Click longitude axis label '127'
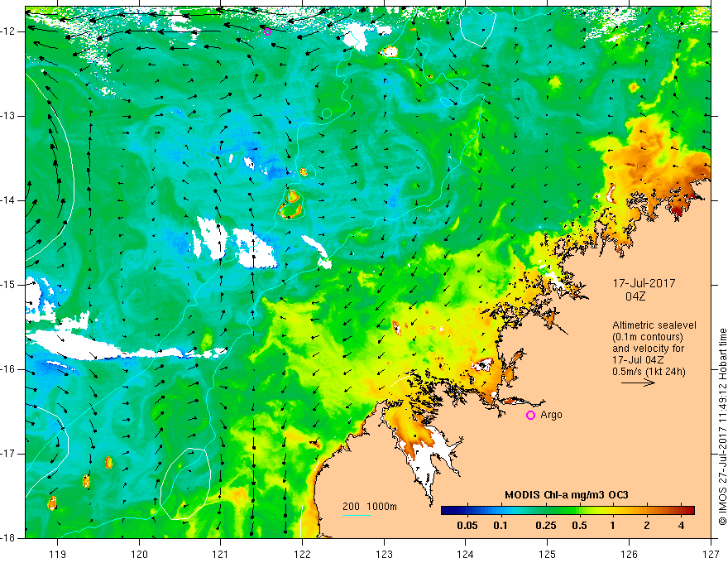The width and height of the screenshot is (728, 563). click(x=711, y=554)
